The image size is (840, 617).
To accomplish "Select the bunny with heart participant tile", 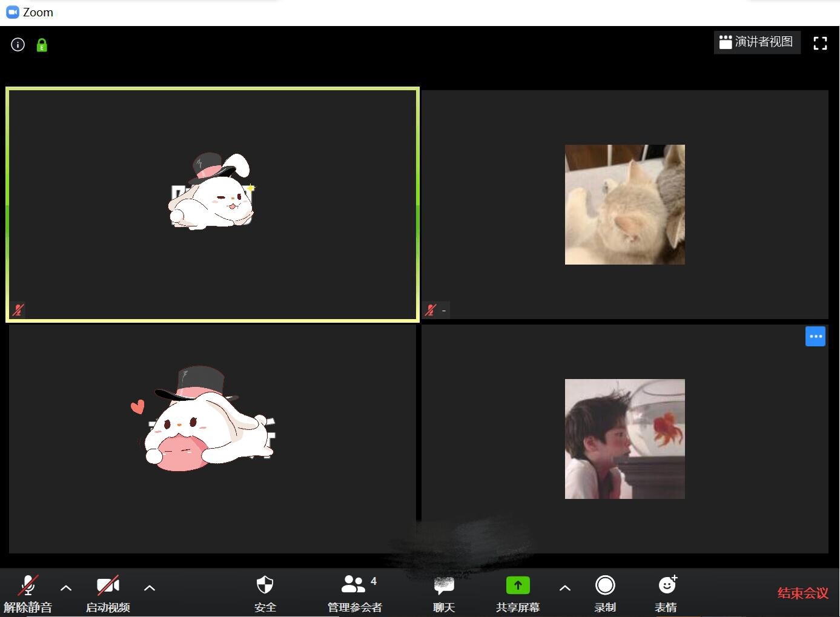I will coord(212,439).
